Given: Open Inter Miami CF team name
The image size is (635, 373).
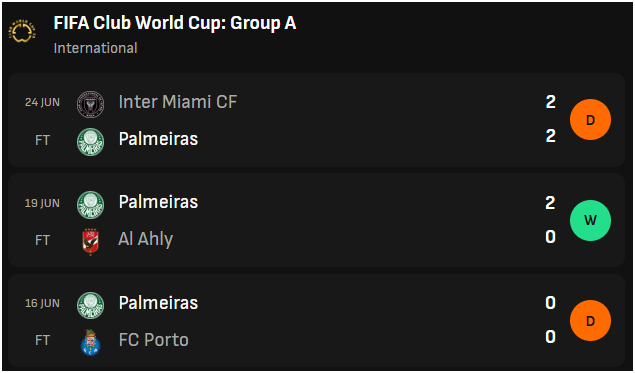Looking at the screenshot, I should (177, 102).
